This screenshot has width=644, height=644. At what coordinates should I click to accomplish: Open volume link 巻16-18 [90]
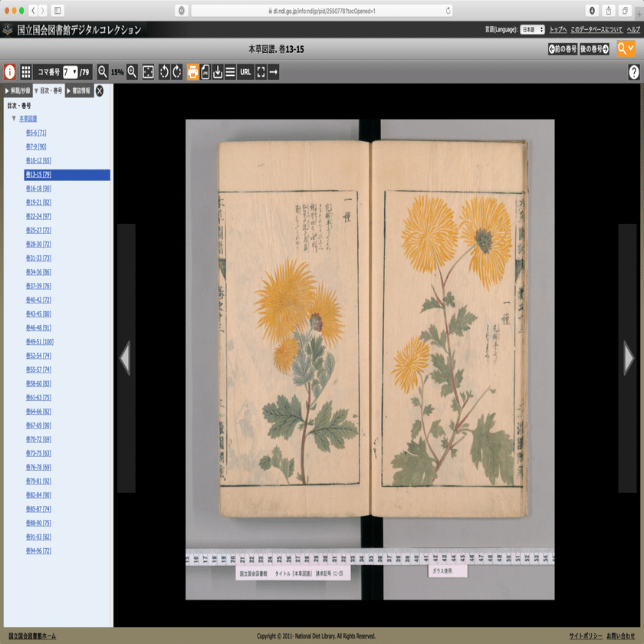coord(38,189)
